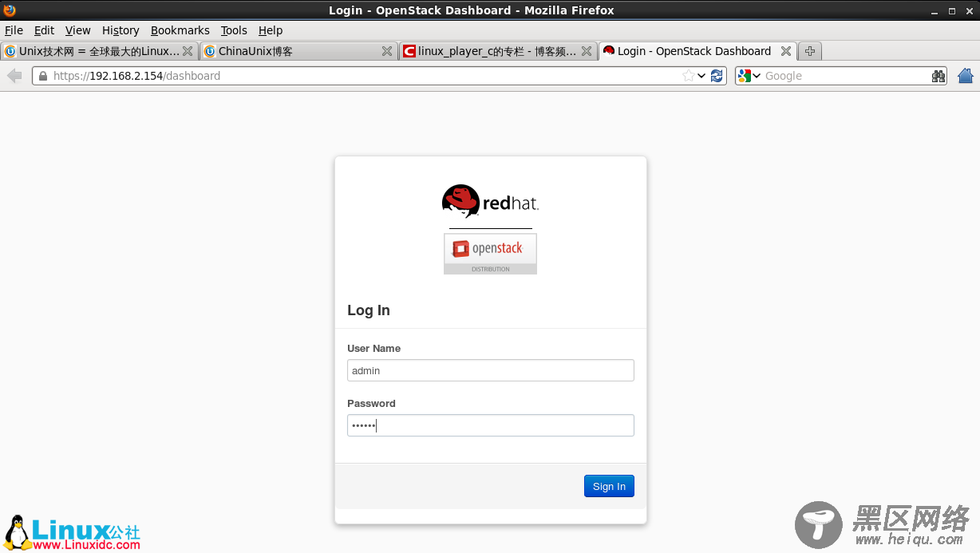Close the Firefox window

[968, 11]
